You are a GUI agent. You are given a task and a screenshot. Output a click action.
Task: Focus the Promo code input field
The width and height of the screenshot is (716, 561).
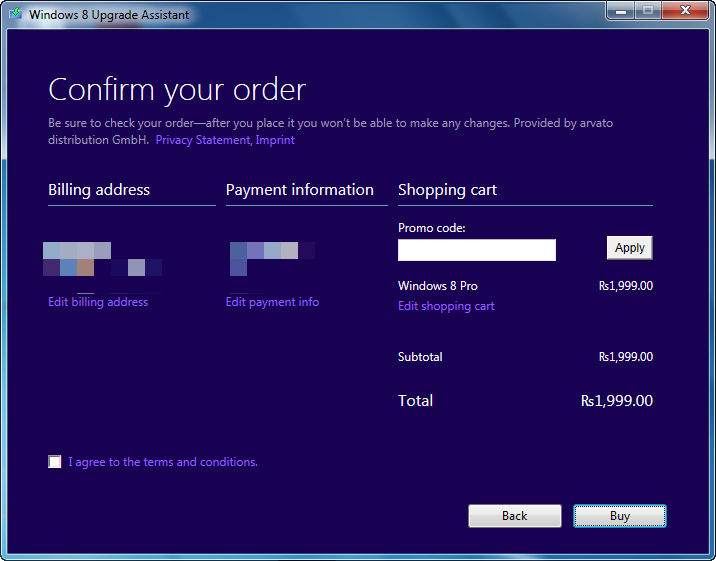pos(477,250)
